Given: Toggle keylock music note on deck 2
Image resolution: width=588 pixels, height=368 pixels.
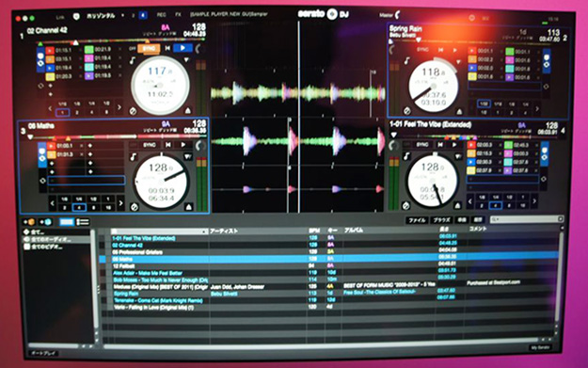Looking at the screenshot, I should [407, 60].
